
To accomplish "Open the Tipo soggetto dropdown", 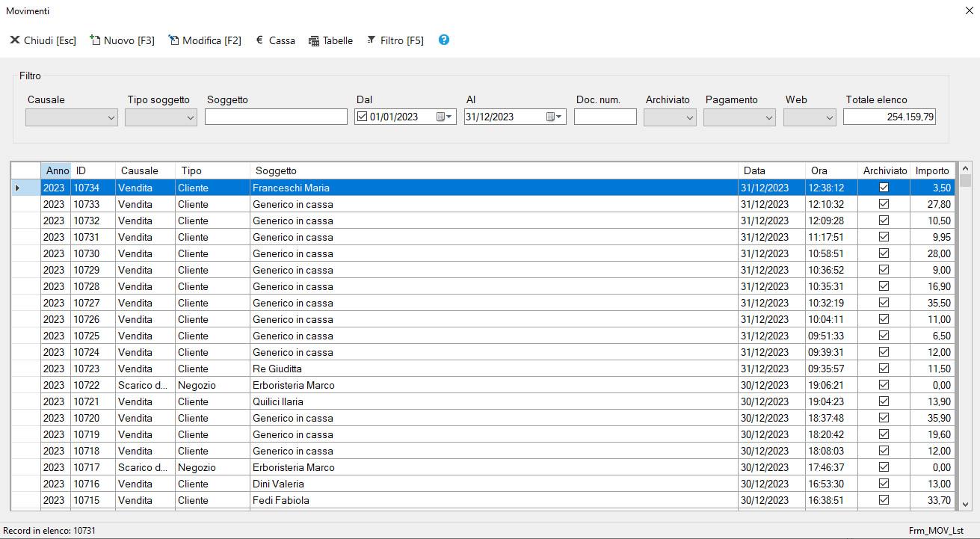I will pyautogui.click(x=161, y=117).
